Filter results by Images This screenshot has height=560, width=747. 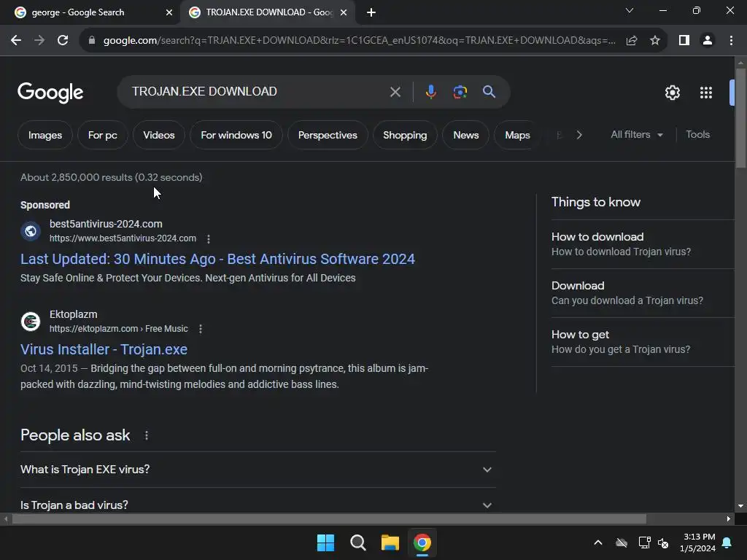pyautogui.click(x=45, y=135)
